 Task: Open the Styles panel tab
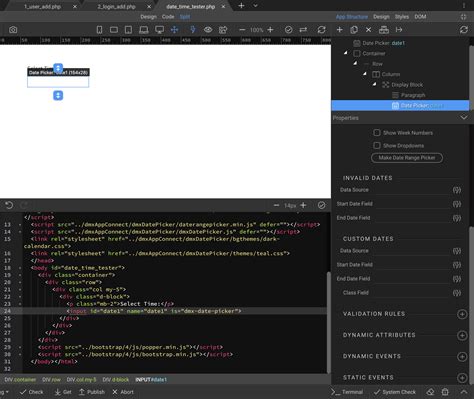pos(402,17)
